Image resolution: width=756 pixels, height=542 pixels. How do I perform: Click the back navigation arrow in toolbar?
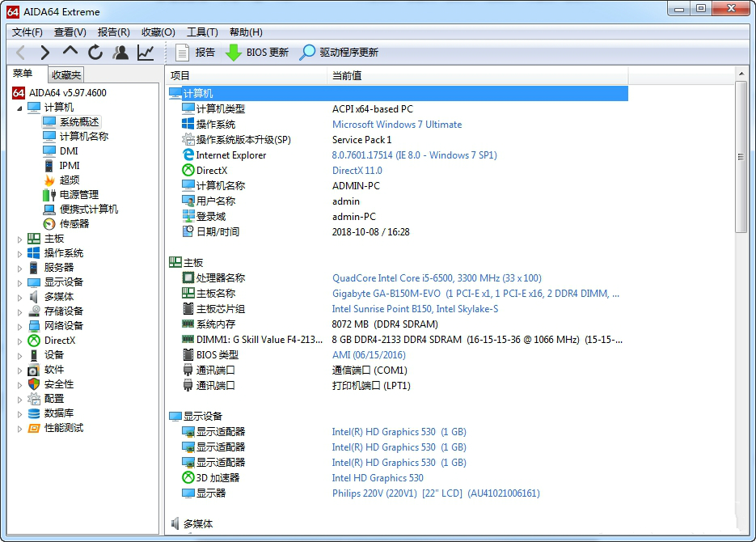pos(20,53)
